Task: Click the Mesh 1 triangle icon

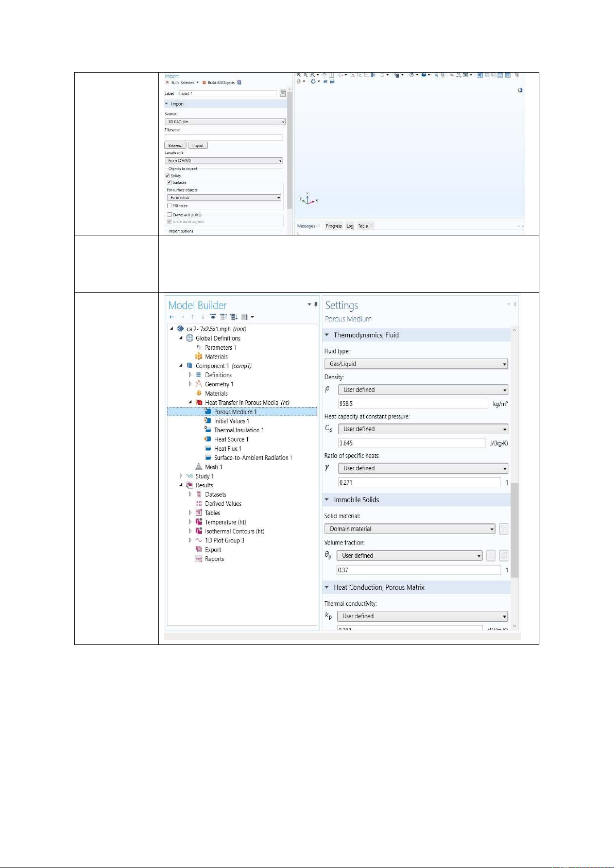Action: tap(199, 467)
